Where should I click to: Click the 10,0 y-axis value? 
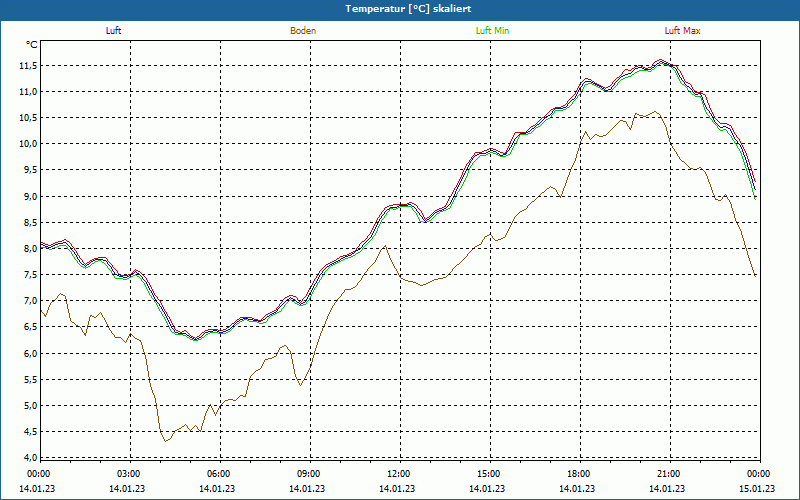click(28, 144)
